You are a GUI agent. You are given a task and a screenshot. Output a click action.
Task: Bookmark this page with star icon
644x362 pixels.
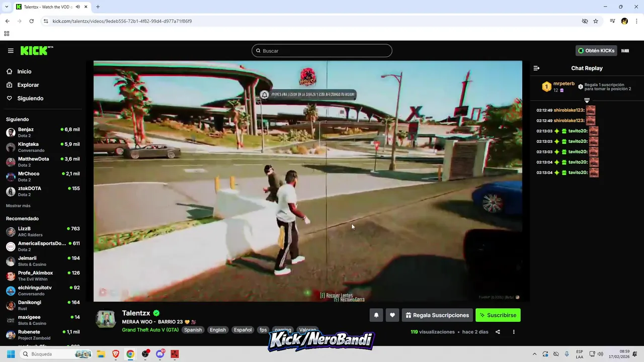point(596,21)
